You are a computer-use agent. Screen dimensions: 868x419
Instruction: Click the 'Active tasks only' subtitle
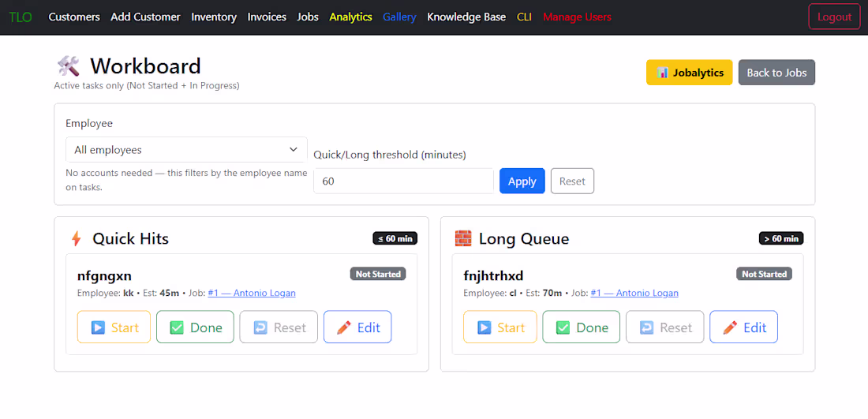(x=147, y=86)
